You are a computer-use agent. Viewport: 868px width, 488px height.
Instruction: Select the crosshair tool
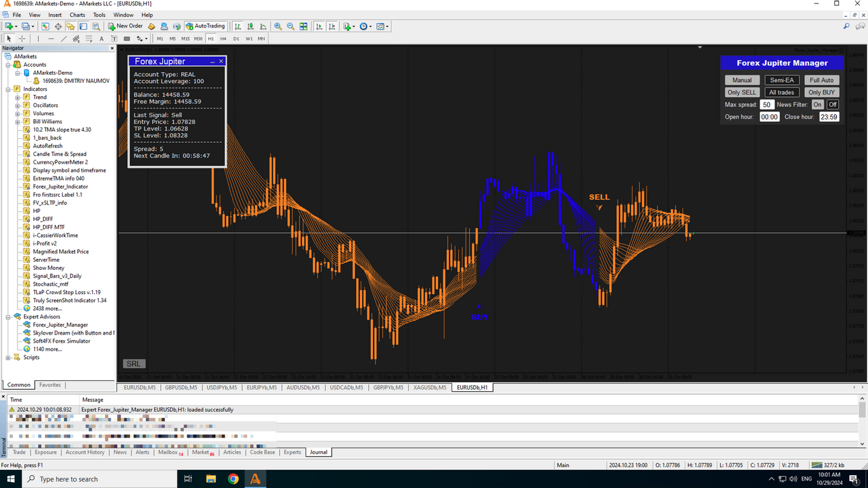(22, 39)
